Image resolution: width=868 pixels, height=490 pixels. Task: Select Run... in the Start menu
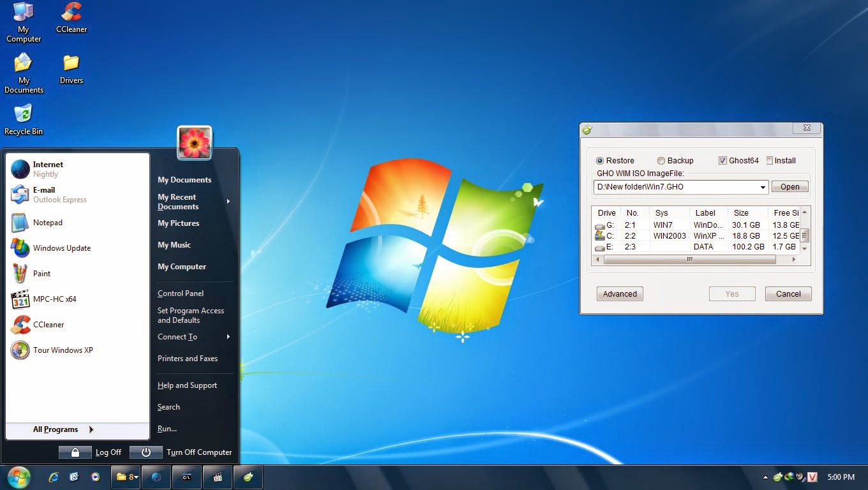point(167,429)
